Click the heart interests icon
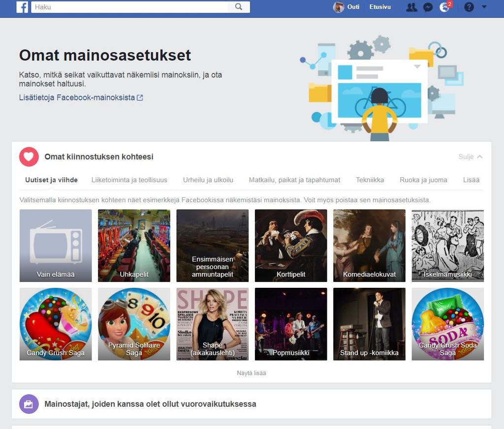This screenshot has width=504, height=429. click(29, 157)
